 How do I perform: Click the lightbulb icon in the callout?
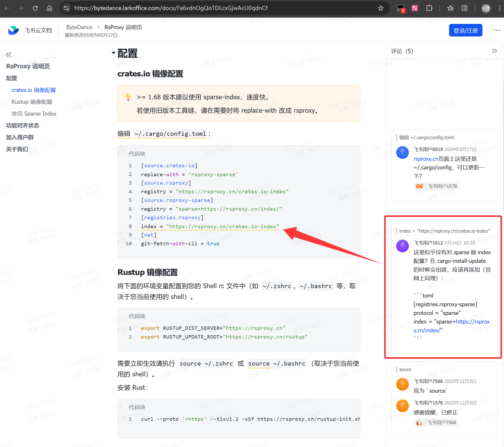pyautogui.click(x=128, y=97)
